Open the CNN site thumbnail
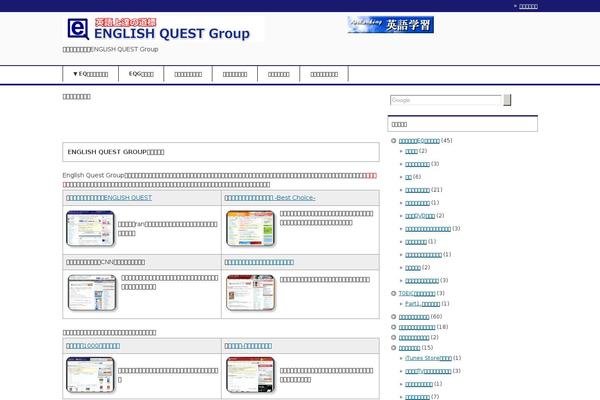This screenshot has height=400, width=600. tap(89, 290)
